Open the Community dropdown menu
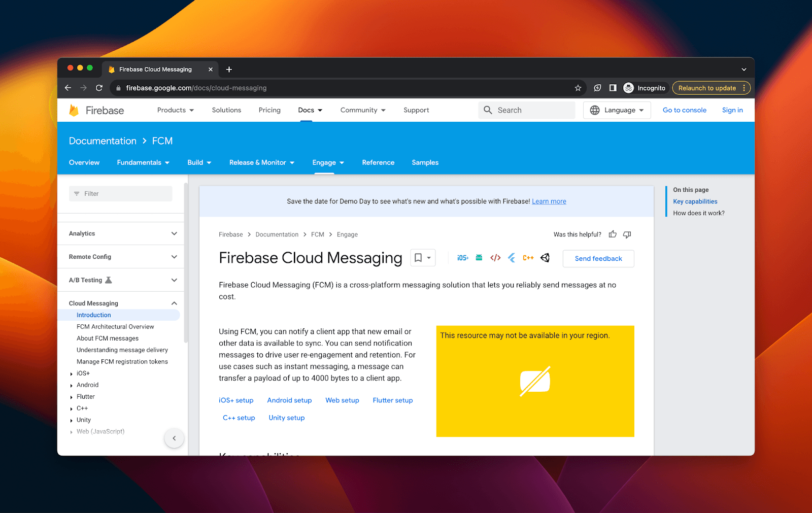 363,110
